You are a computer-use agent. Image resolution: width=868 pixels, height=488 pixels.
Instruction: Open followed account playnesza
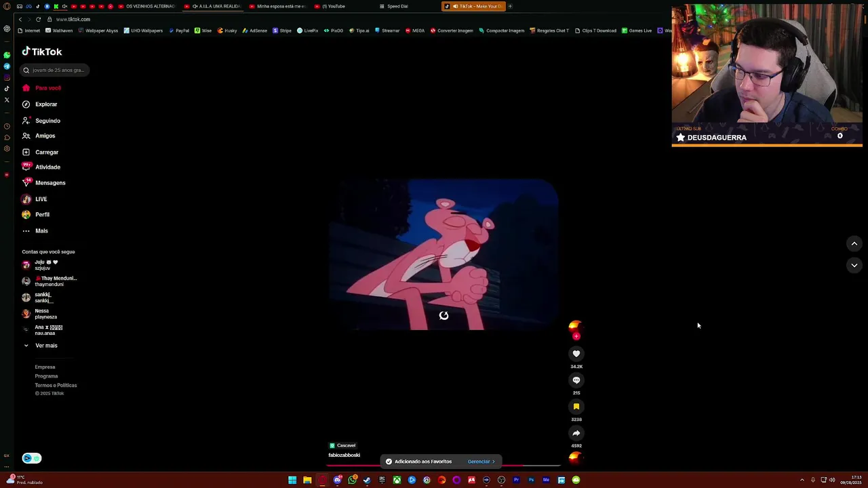click(x=40, y=314)
